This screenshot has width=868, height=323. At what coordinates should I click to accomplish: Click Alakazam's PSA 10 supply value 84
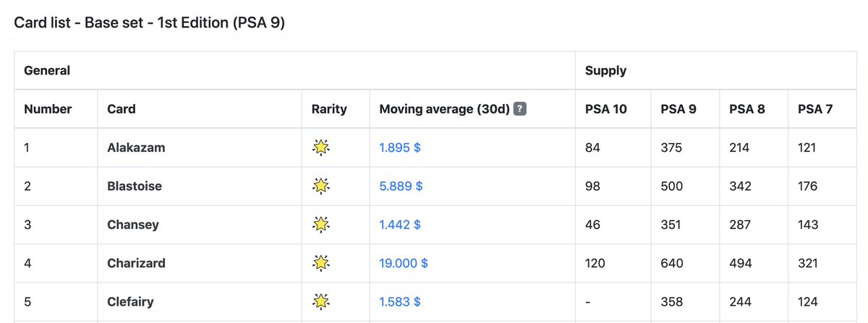coord(593,147)
